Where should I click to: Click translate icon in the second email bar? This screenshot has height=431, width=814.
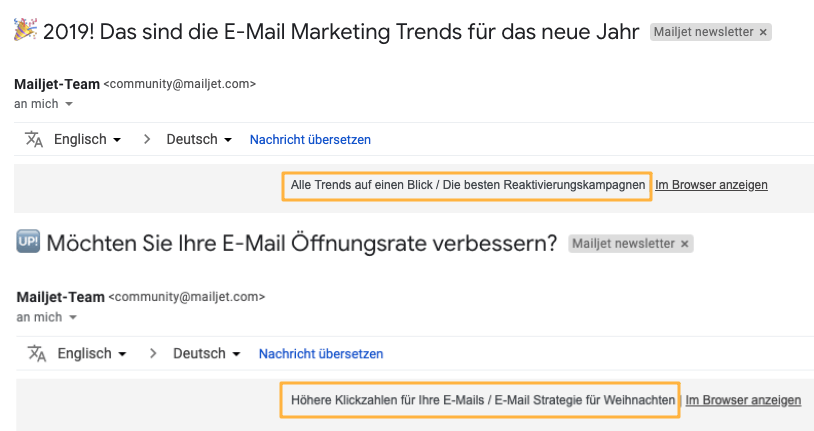pos(37,353)
